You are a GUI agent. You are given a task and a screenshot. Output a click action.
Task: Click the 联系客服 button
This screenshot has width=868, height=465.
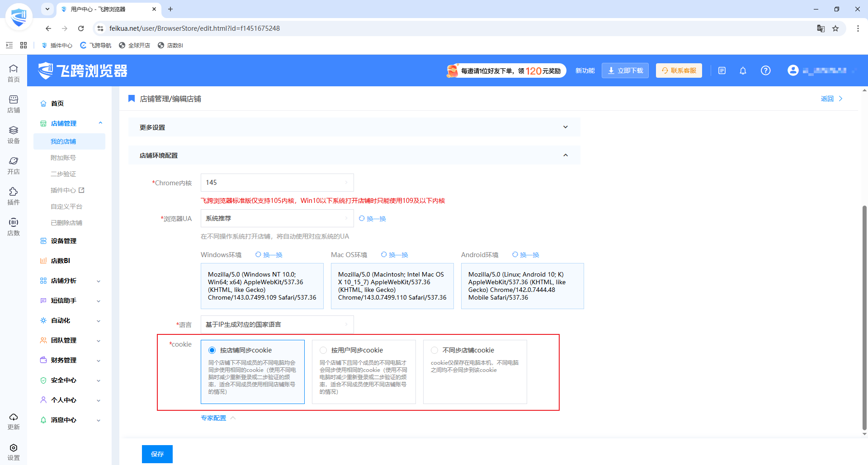tap(679, 70)
